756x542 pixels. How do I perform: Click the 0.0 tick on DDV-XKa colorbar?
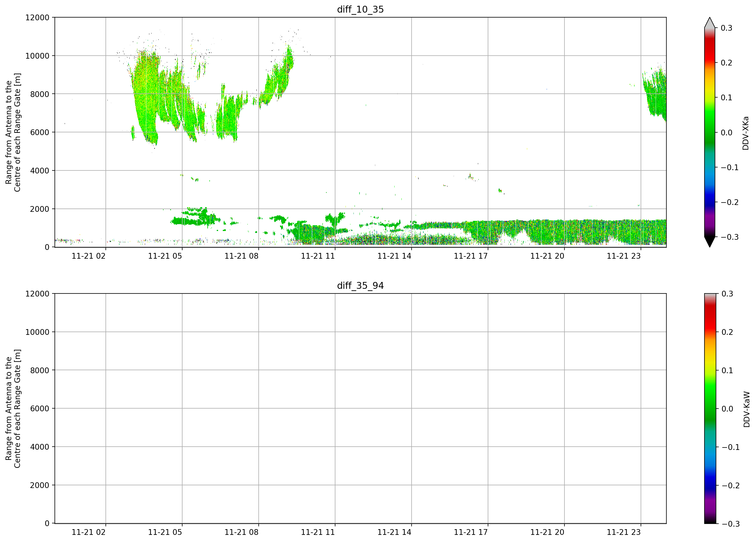pyautogui.click(x=727, y=133)
